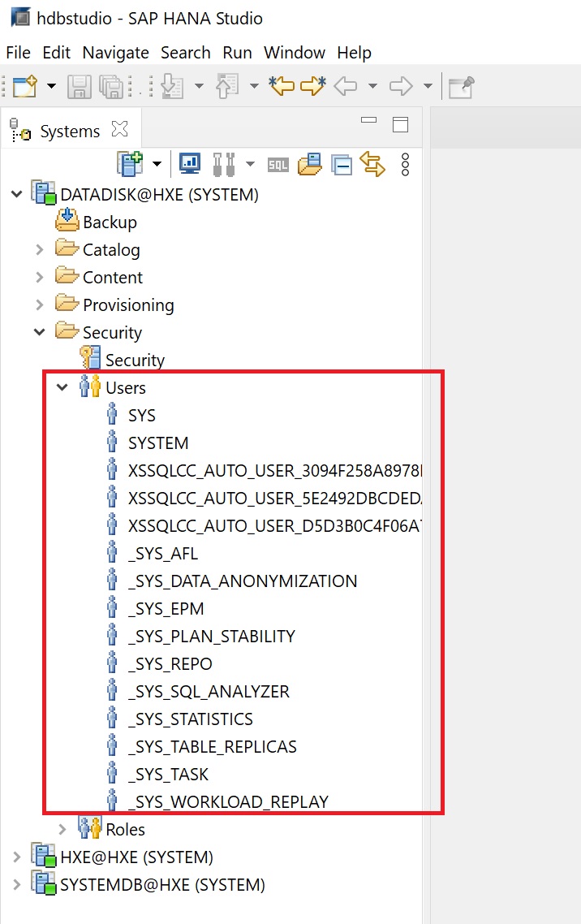581x924 pixels.
Task: Collapse the Users tree node
Action: click(62, 388)
